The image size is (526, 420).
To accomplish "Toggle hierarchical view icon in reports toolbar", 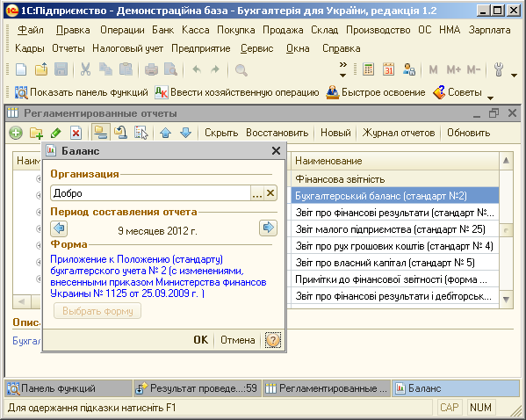I will 100,133.
